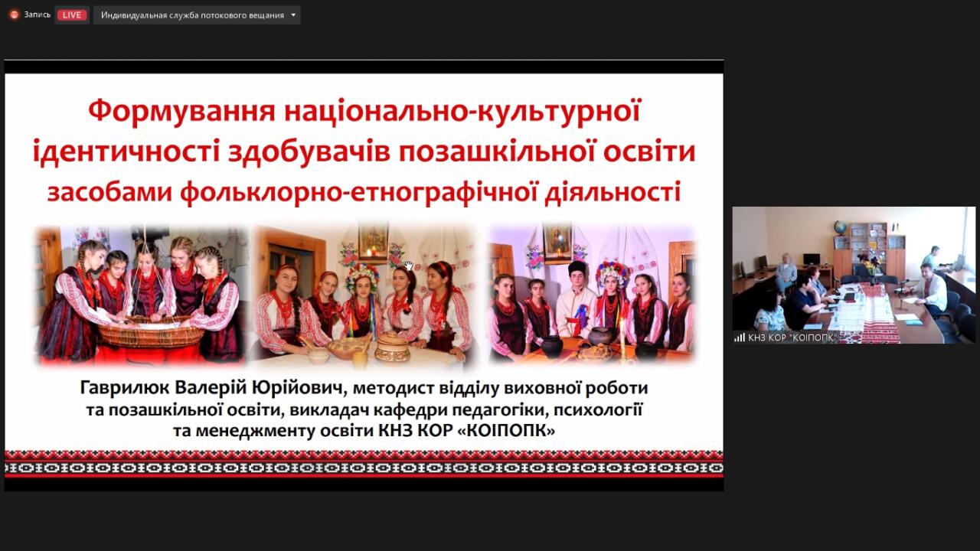Click the dropdown arrow next to потокового вещания
This screenshot has width=980, height=551.
(292, 15)
